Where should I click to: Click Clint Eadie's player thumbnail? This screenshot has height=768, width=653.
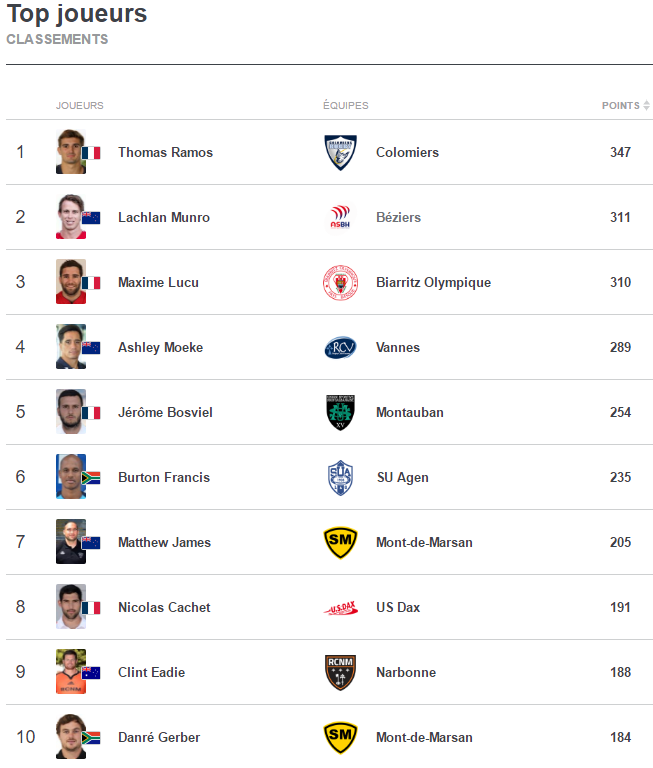(71, 672)
